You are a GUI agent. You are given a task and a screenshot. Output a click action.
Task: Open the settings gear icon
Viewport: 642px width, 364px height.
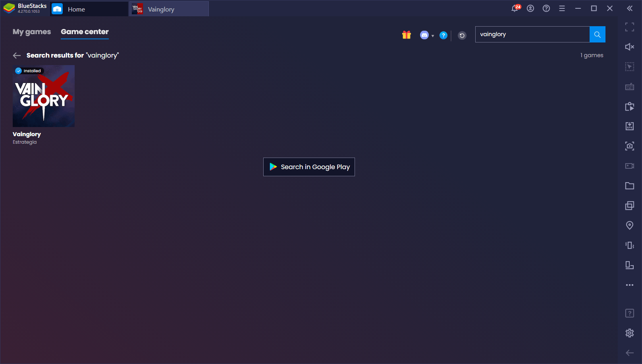pyautogui.click(x=630, y=333)
